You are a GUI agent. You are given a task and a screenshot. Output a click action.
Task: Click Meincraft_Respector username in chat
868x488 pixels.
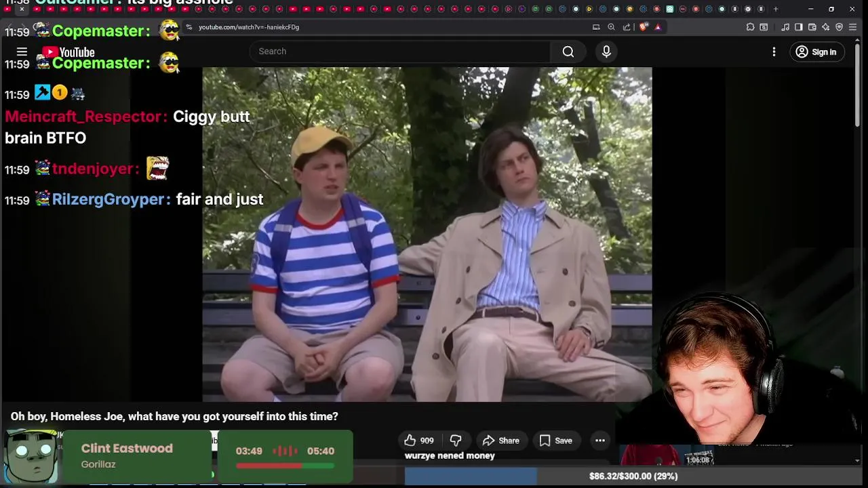click(x=83, y=117)
